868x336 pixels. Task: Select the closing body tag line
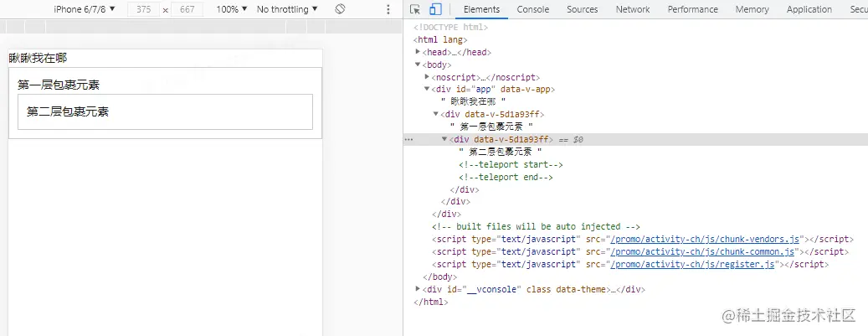click(x=439, y=277)
